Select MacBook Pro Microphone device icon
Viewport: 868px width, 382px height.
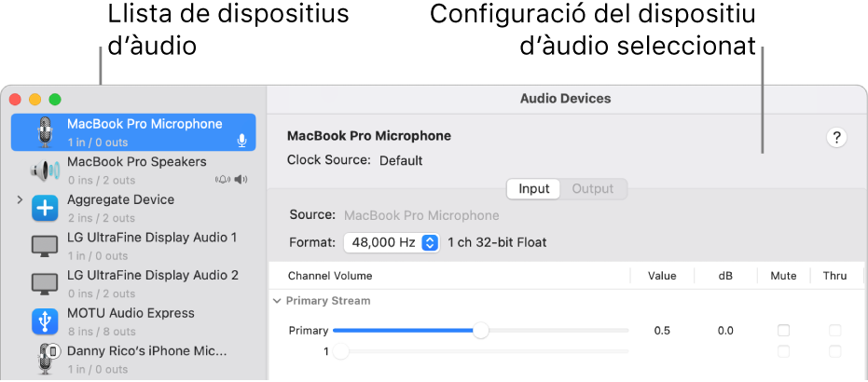pyautogui.click(x=45, y=132)
